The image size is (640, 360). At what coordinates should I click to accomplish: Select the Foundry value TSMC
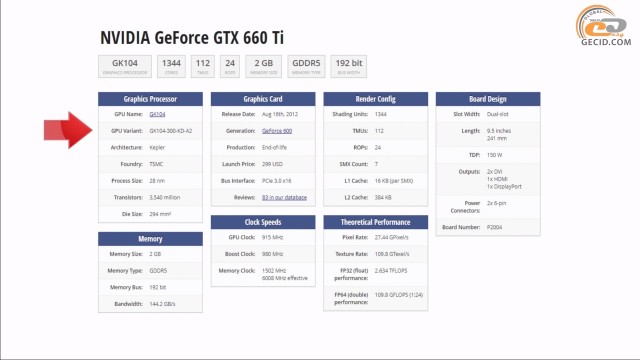[156, 164]
